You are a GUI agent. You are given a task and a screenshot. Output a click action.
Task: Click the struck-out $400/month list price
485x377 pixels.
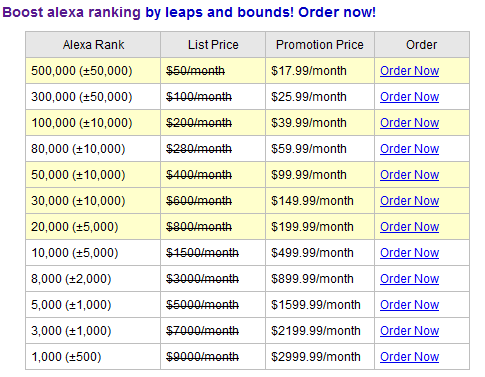point(199,175)
